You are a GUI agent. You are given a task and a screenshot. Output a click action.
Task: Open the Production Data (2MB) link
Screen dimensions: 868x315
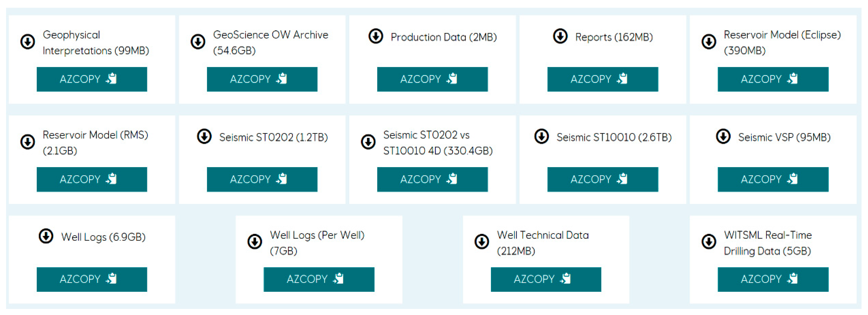coord(443,37)
